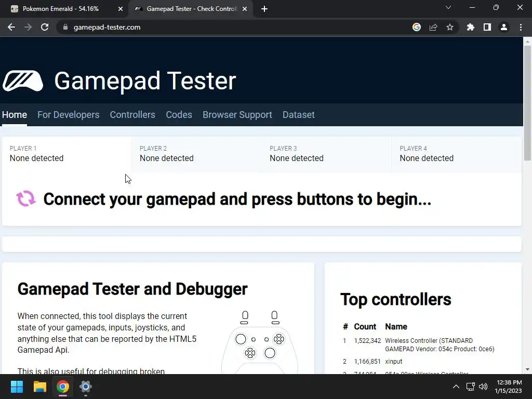Screen dimensions: 532x399
Task: Select the Player 1 slot
Action: 66,154
